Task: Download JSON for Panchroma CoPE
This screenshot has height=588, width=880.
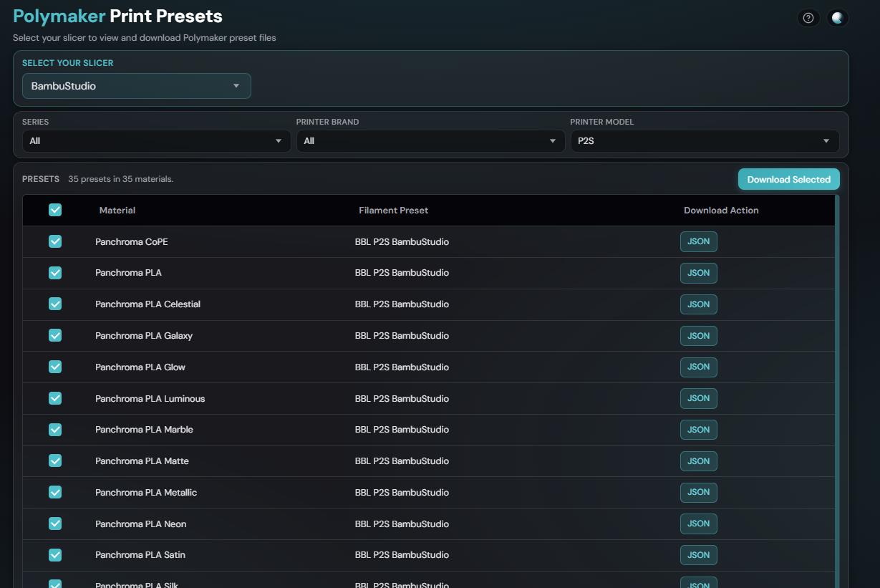Action: click(x=698, y=242)
